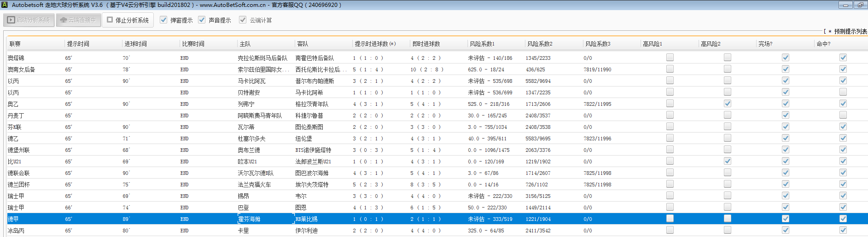Click the 风险系数1 column header

click(482, 44)
